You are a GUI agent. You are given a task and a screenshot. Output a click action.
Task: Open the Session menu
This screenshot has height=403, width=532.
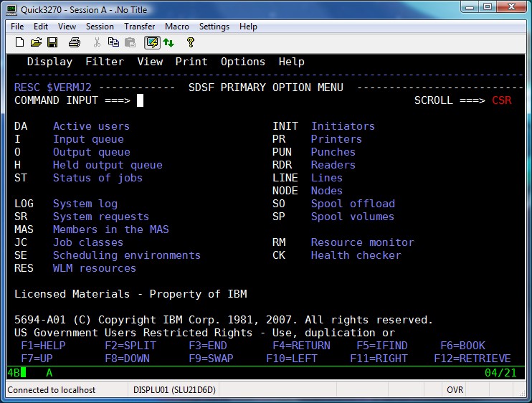[x=100, y=27]
